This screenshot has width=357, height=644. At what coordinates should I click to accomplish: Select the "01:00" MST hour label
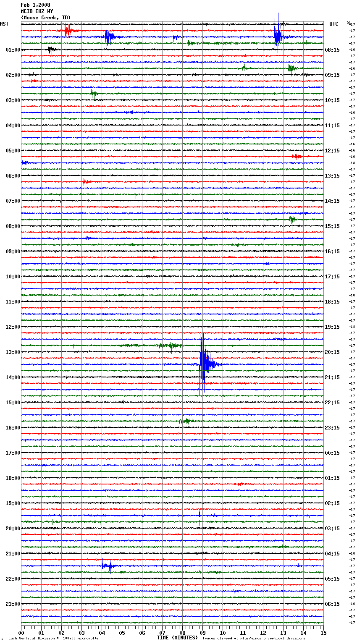tap(13, 50)
